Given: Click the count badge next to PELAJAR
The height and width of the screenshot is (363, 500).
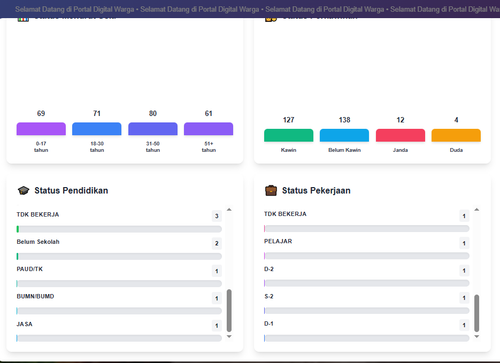Looking at the screenshot, I should pos(464,243).
